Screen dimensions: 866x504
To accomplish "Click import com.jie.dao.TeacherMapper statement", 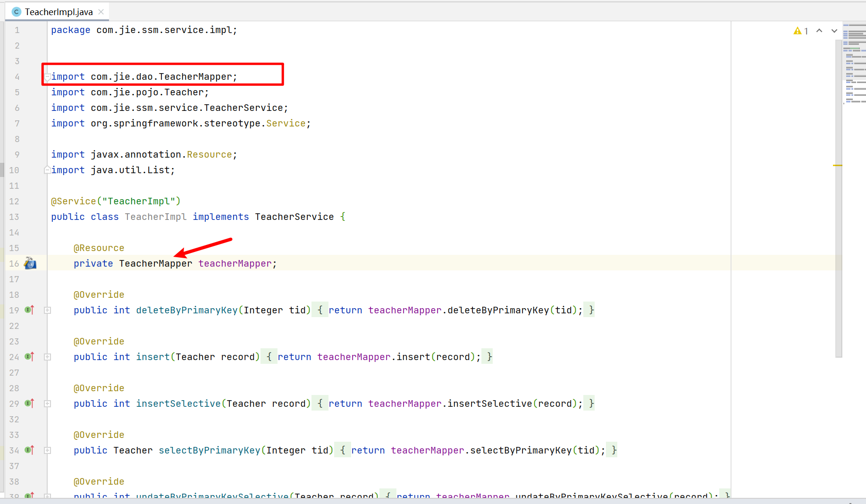I will [144, 76].
